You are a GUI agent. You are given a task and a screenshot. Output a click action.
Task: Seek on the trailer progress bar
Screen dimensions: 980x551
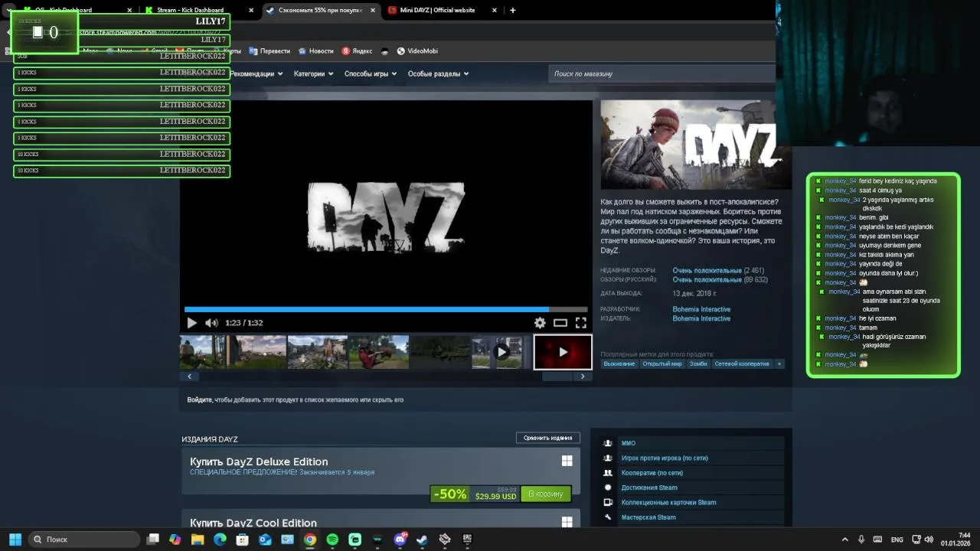(x=386, y=310)
